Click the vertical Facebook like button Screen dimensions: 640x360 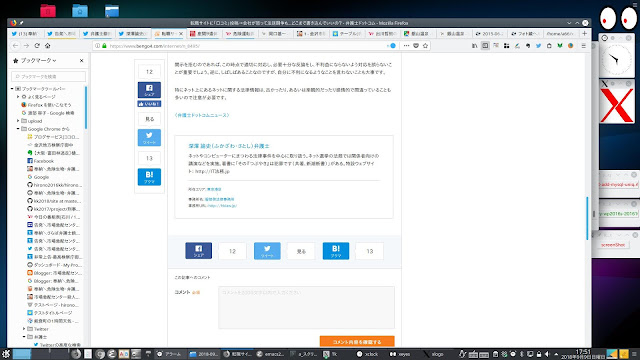click(x=149, y=104)
